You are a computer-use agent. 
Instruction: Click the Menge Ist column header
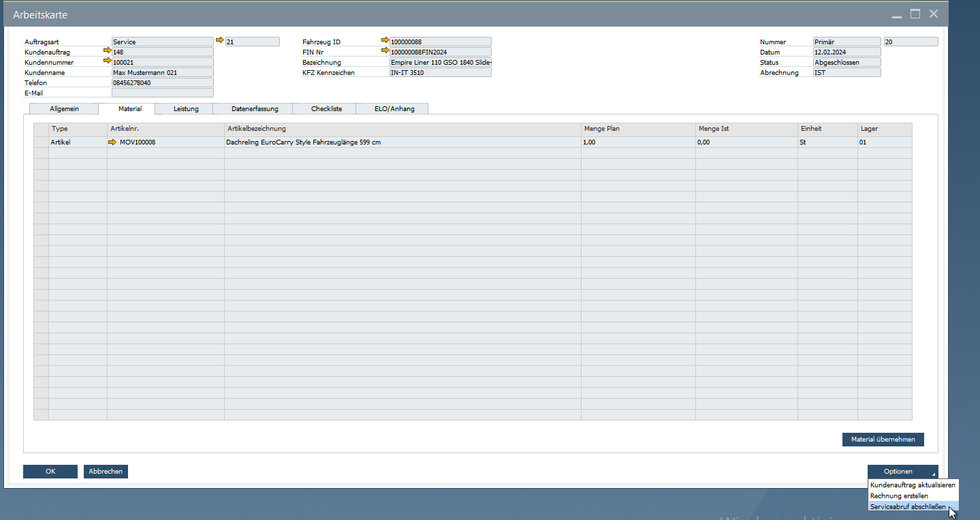tap(746, 129)
